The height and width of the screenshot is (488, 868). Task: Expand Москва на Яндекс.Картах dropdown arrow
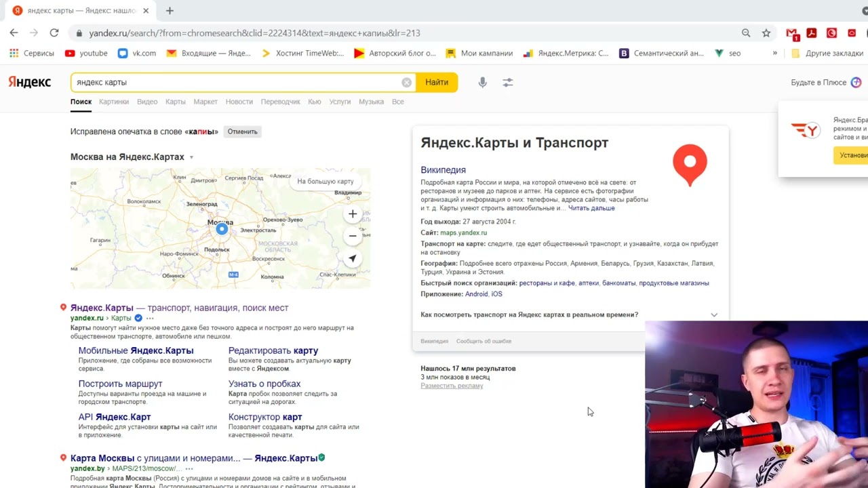pyautogui.click(x=191, y=157)
